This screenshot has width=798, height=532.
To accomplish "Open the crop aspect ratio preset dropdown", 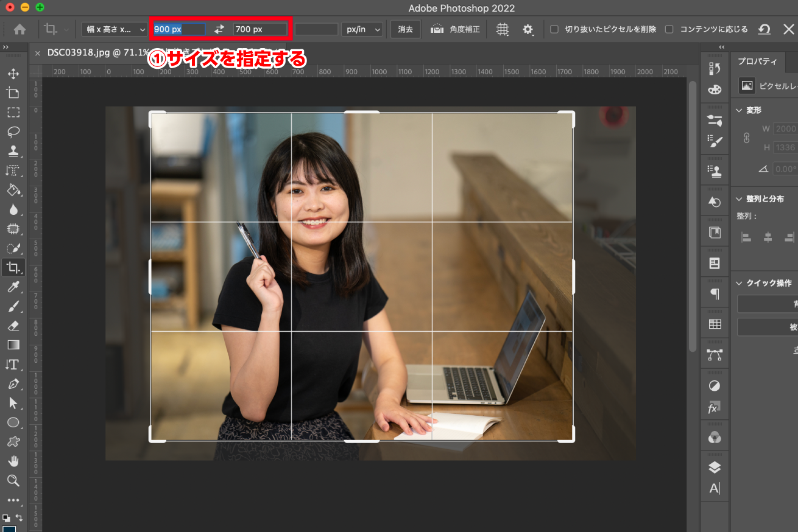I will (113, 29).
